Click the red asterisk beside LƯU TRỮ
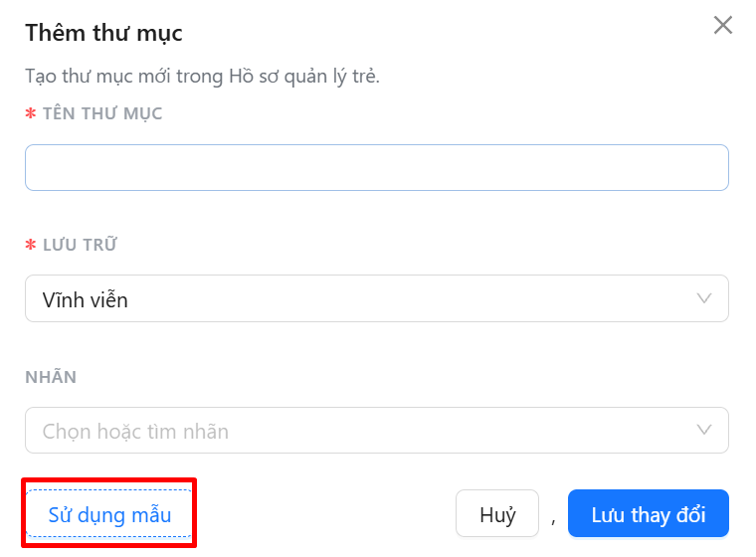Viewport: 756px width, 557px height. pos(31,245)
